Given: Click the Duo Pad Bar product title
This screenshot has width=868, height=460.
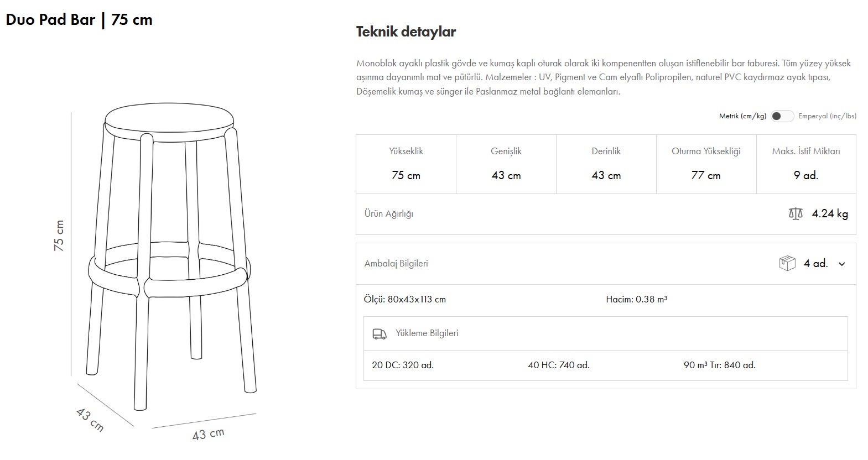Looking at the screenshot, I should (79, 20).
